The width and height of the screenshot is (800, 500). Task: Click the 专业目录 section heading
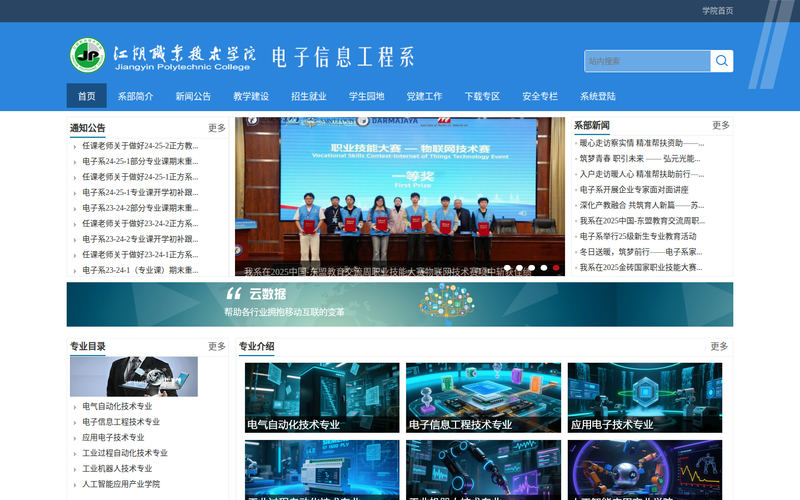pos(87,346)
